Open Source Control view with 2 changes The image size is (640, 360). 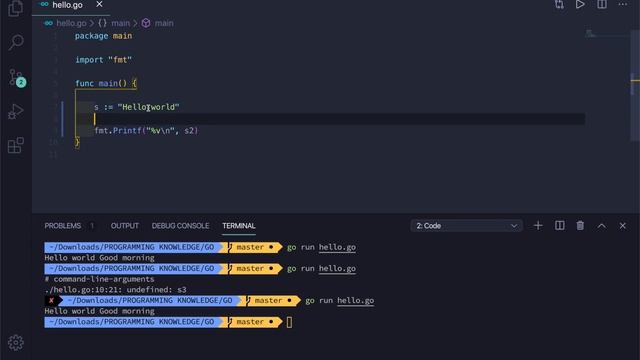[x=17, y=77]
